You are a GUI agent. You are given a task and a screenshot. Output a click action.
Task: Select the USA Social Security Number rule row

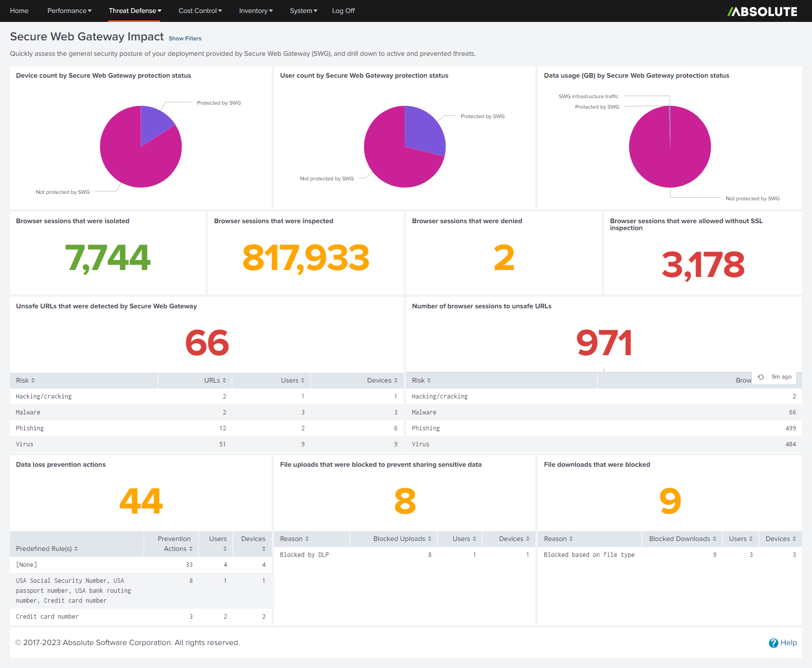coord(141,591)
